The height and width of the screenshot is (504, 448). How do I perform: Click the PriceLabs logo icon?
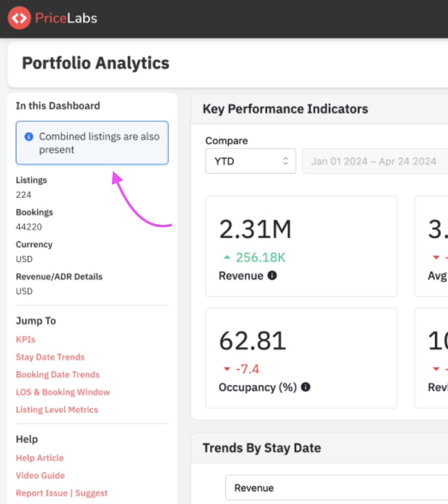coord(19,18)
